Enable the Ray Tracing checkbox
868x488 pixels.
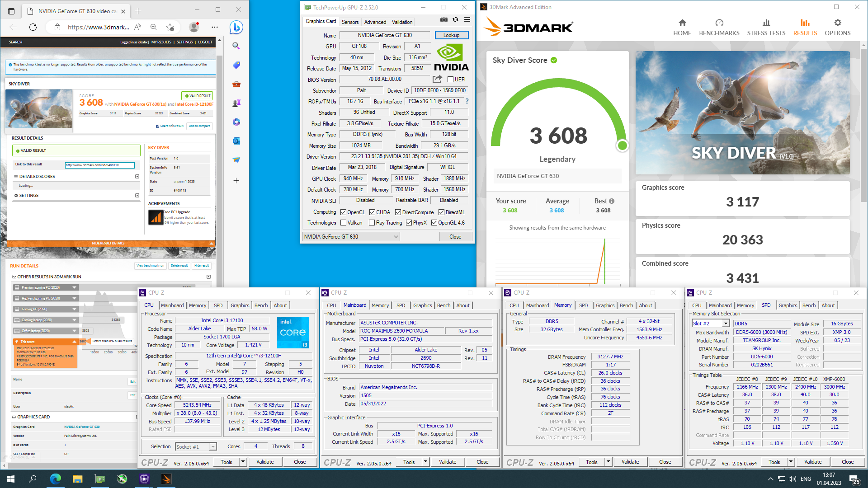coord(372,223)
